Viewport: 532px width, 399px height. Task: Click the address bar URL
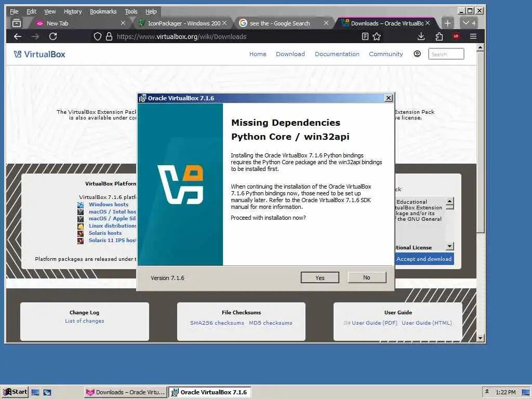(181, 37)
